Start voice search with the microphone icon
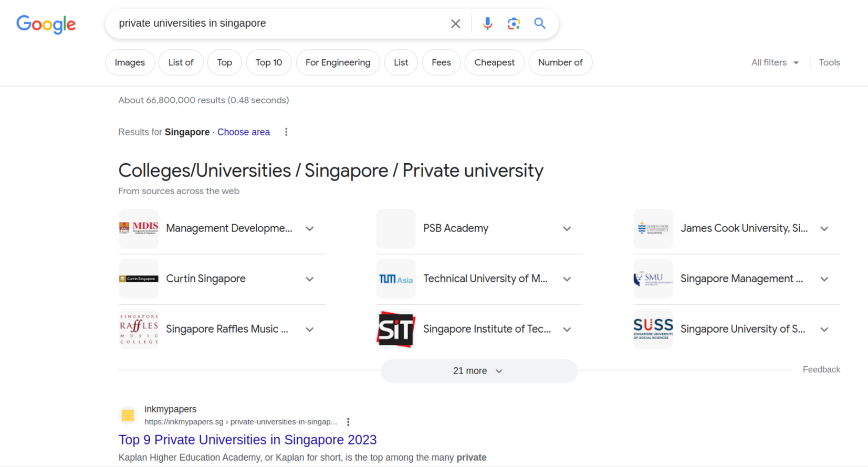This screenshot has height=467, width=868. pyautogui.click(x=487, y=24)
